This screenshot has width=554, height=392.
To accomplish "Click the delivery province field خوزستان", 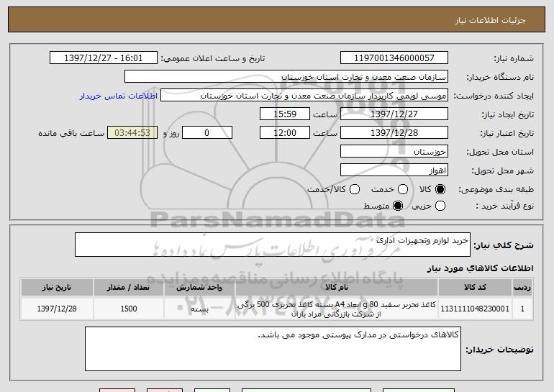I will pyautogui.click(x=394, y=152).
